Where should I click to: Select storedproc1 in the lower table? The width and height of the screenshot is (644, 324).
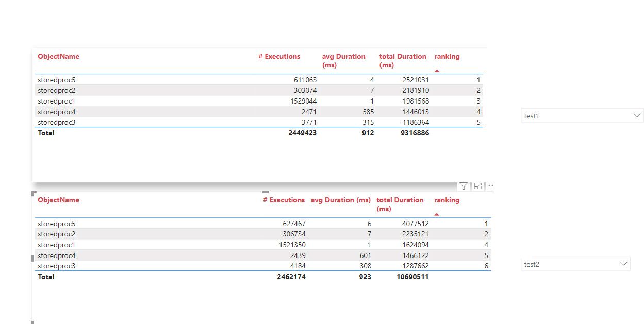tap(57, 245)
